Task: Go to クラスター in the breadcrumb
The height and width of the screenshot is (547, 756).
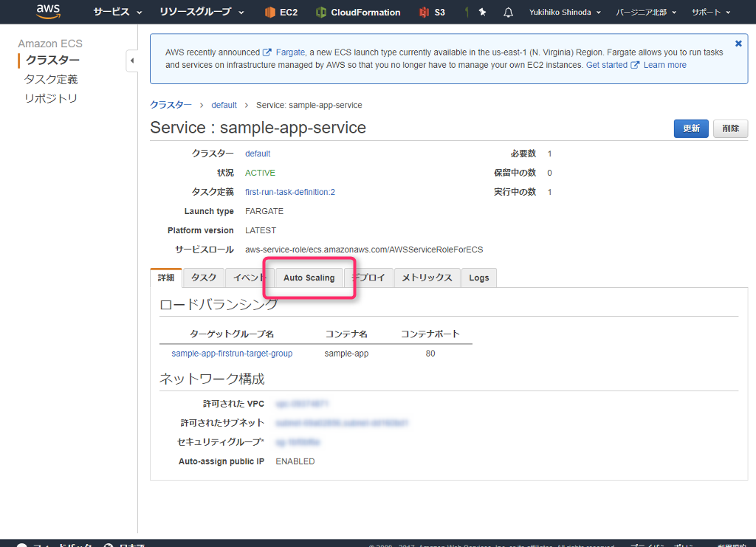Action: [x=171, y=105]
